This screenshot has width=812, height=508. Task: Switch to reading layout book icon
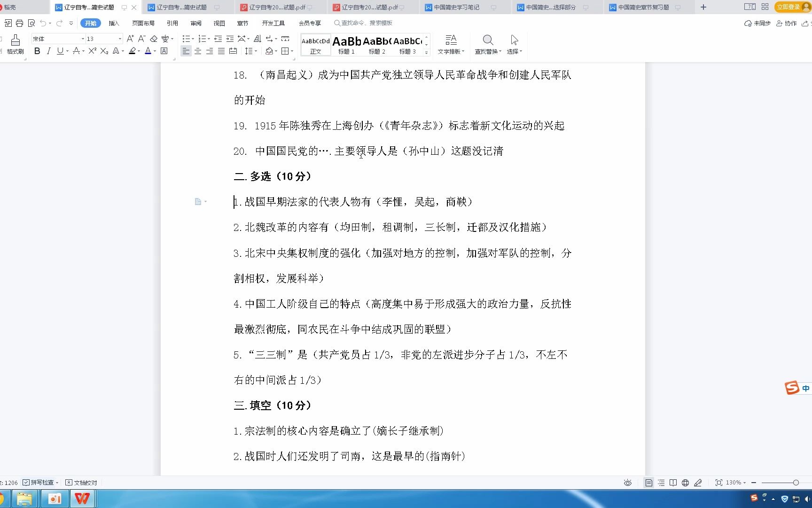(673, 483)
